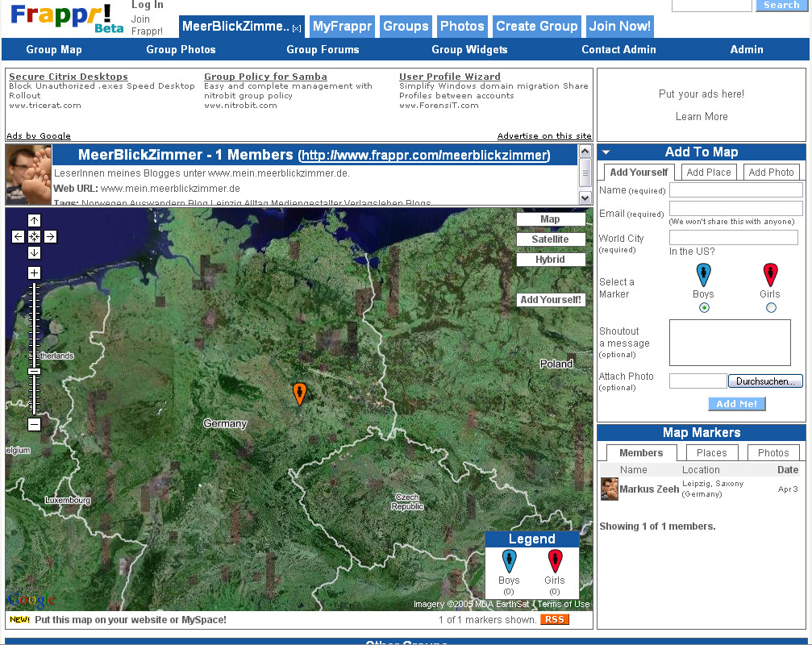
Task: Click the map zoom slider handle
Action: click(34, 371)
